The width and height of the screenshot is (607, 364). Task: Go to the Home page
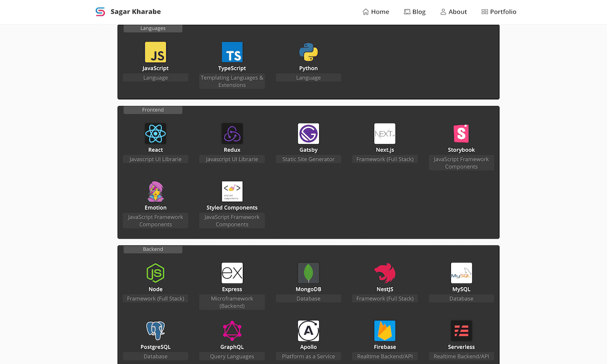[x=376, y=12]
